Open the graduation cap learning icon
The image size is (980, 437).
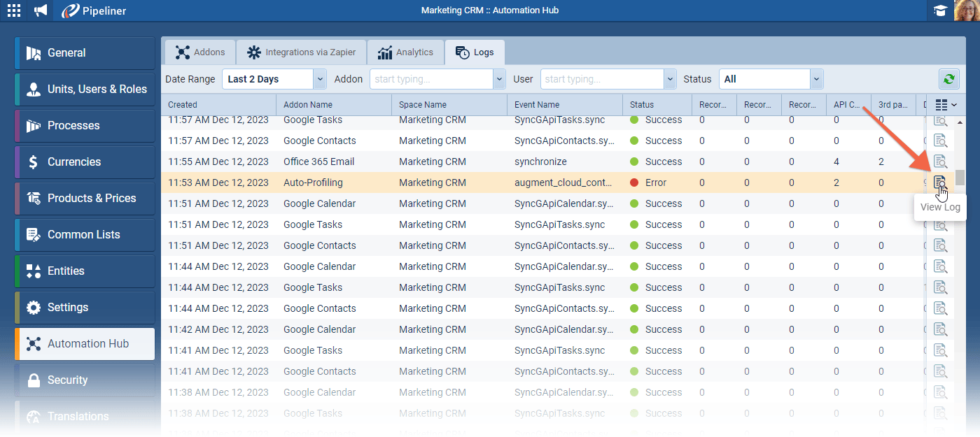coord(939,10)
